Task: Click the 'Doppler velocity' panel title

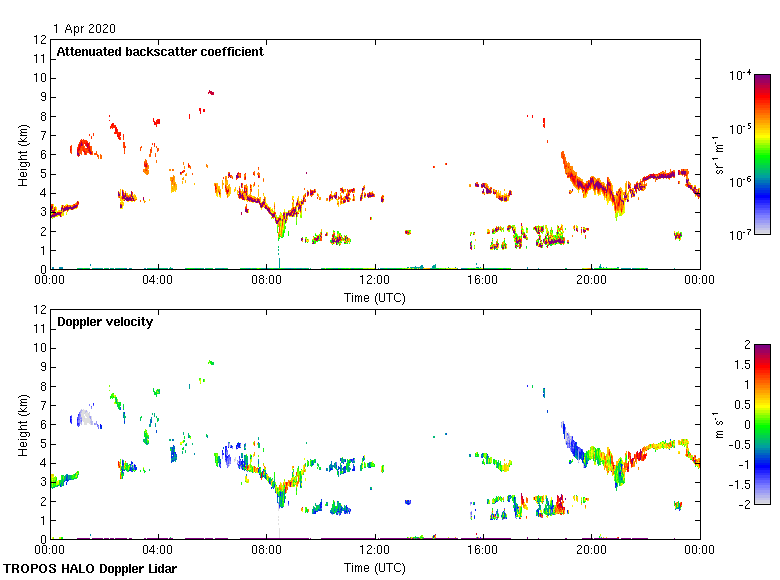Action: point(104,322)
